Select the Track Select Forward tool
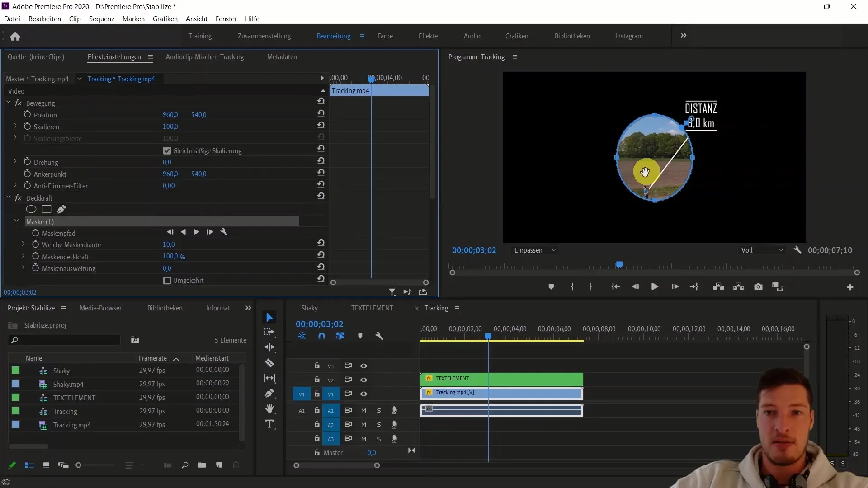Image resolution: width=868 pixels, height=488 pixels. (269, 332)
